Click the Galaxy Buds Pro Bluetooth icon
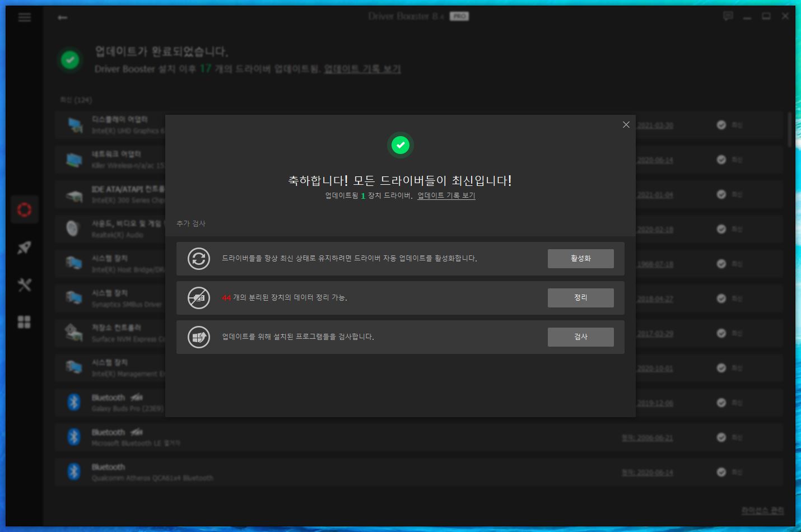The height and width of the screenshot is (532, 801). click(74, 402)
